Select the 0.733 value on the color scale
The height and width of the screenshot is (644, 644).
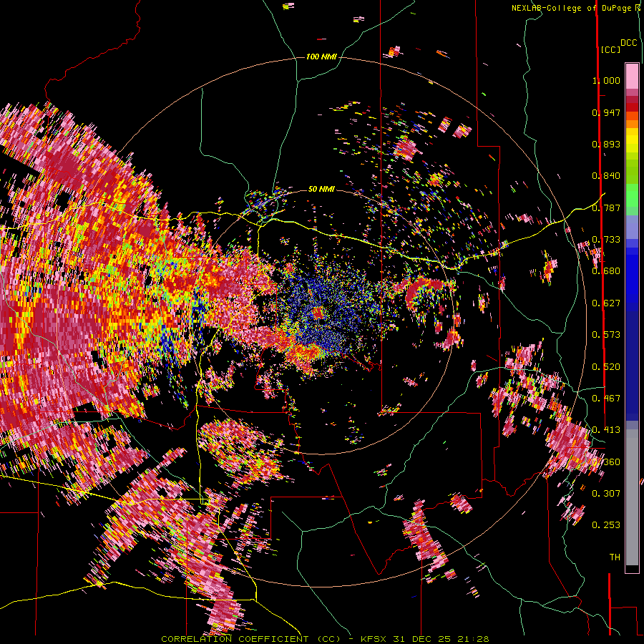[x=606, y=240]
